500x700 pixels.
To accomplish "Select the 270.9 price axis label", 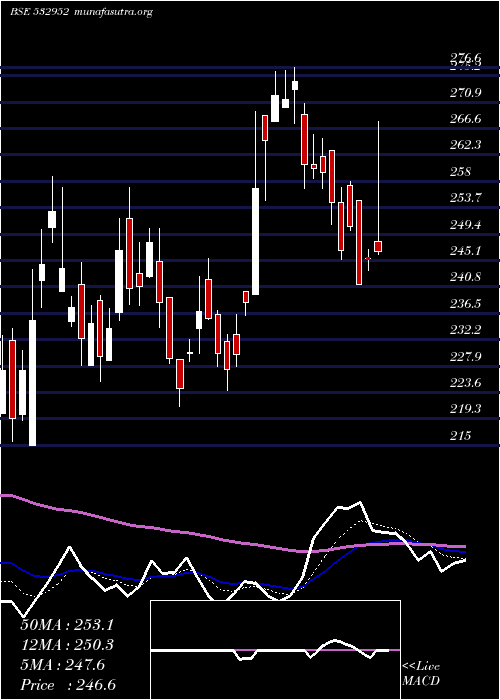I will coord(465,93).
